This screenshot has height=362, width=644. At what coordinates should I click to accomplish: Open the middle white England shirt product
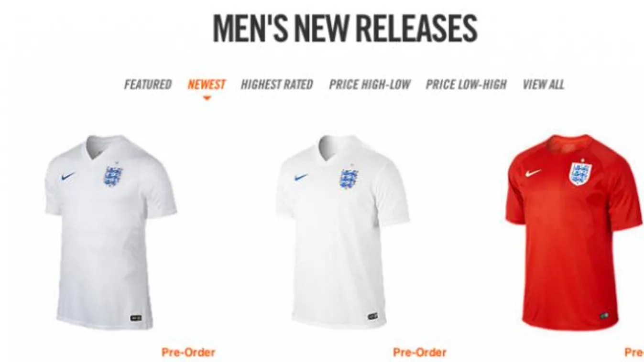342,232
